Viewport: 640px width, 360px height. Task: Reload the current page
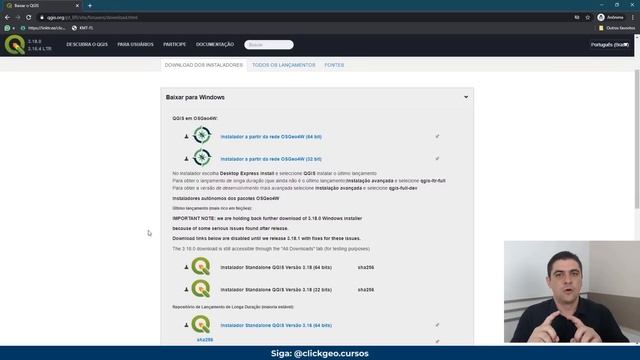tap(29, 18)
